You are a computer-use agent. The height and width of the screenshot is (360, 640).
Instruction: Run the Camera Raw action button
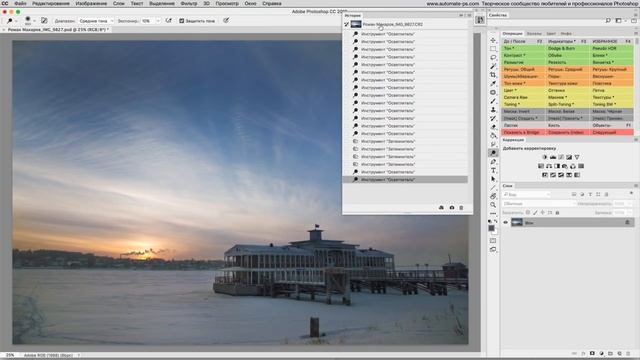(524, 97)
